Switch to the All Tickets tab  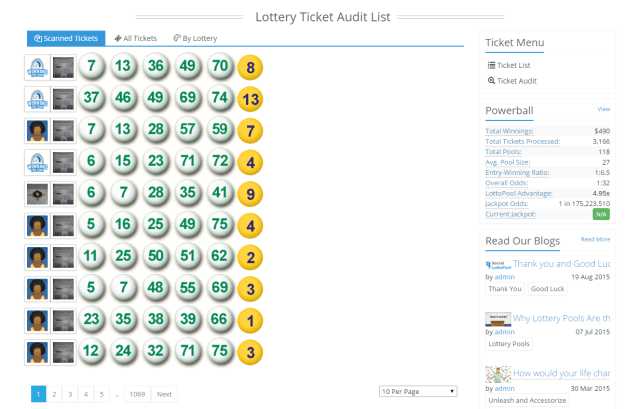click(135, 38)
